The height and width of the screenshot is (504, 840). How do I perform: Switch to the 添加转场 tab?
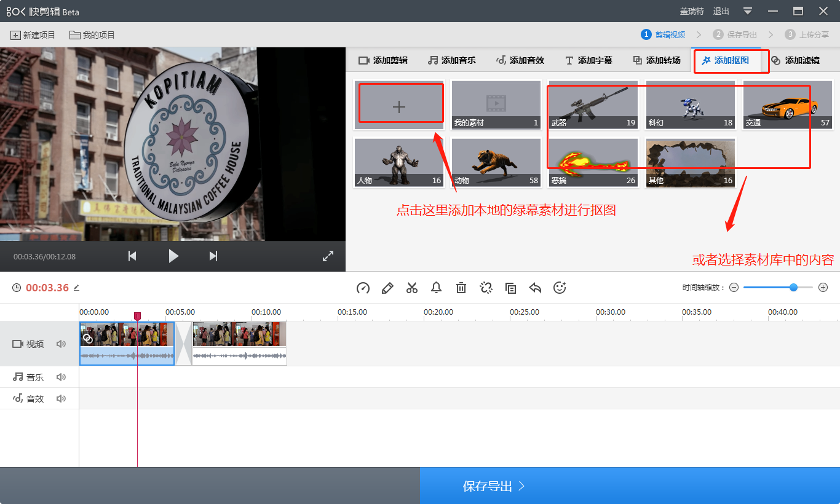tap(657, 60)
